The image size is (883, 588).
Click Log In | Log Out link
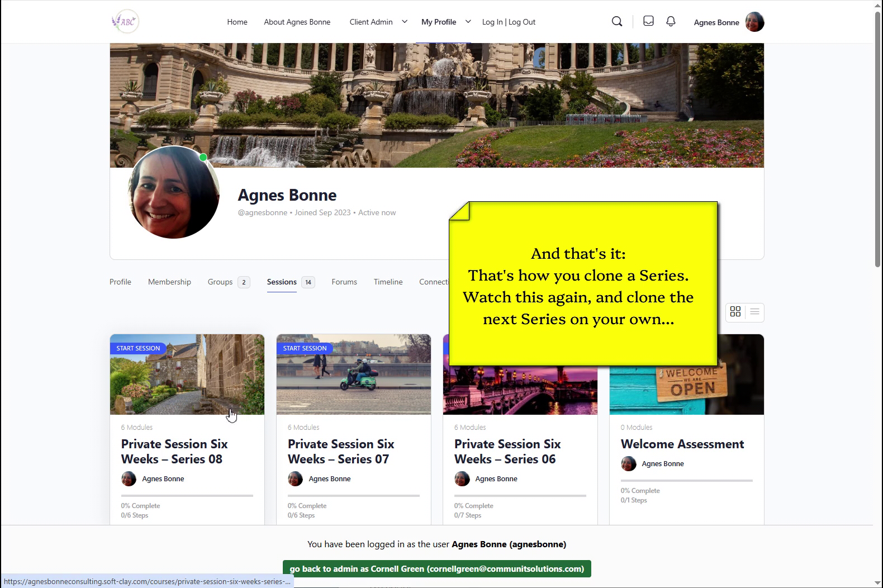509,22
